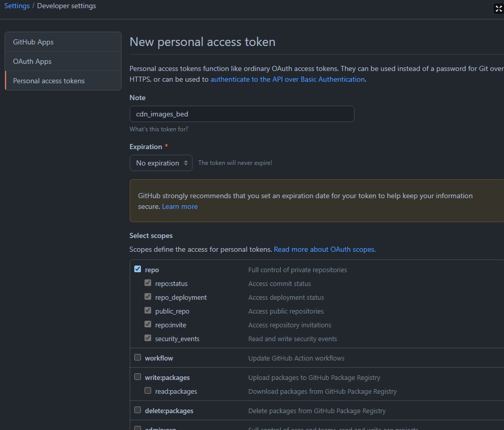Select Personal access tokens in sidebar
Viewport: 504px width, 430px height.
[63, 81]
